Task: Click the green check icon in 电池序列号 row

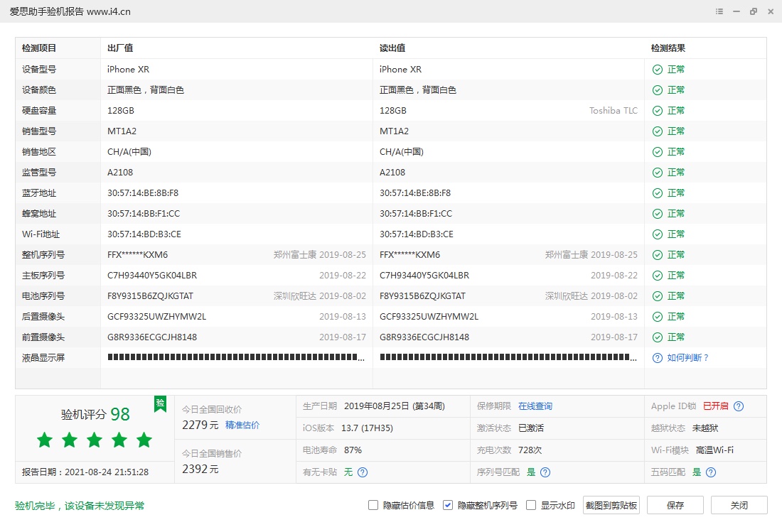Action: [658, 296]
